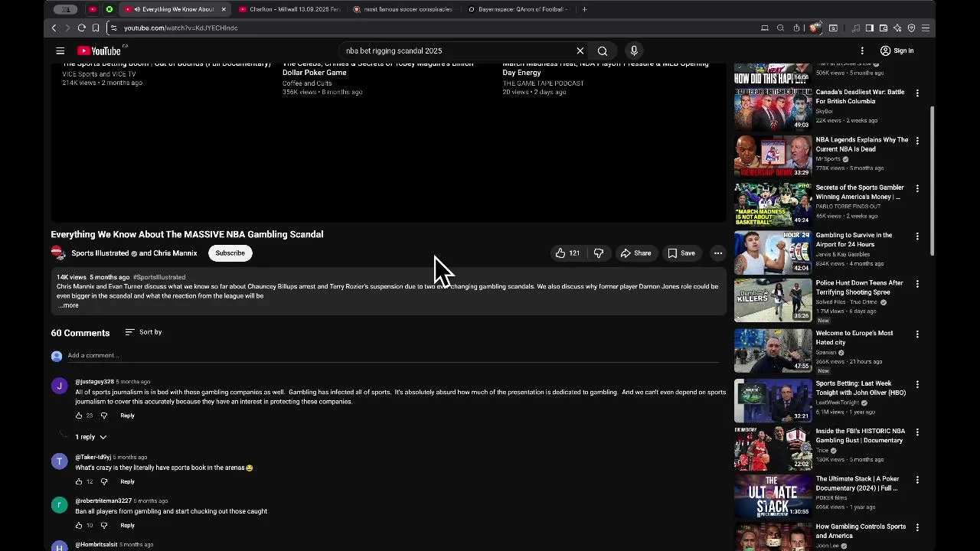The width and height of the screenshot is (980, 551).
Task: Open the YouTube guide hamburger menu
Action: pos(60,51)
